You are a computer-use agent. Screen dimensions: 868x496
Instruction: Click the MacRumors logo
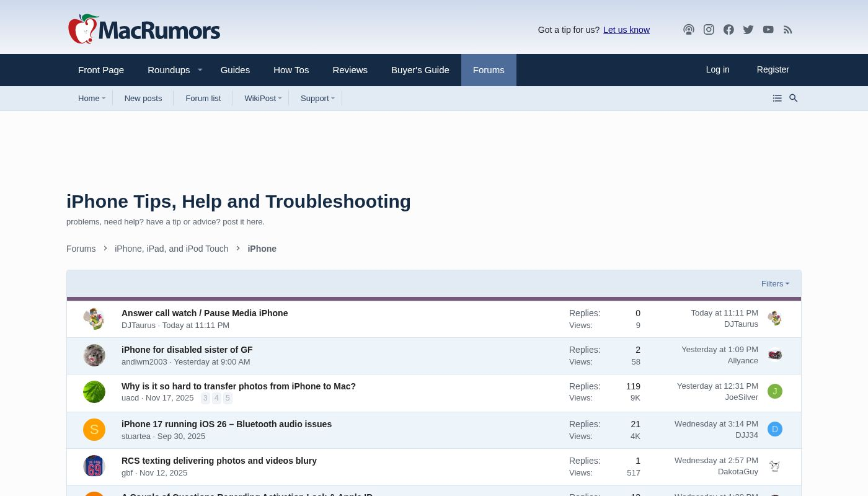[144, 29]
